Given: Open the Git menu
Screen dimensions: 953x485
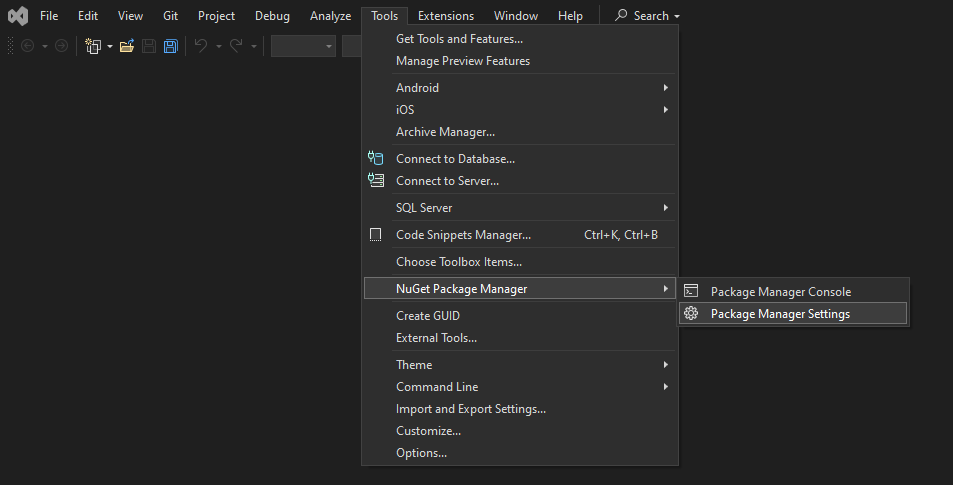Looking at the screenshot, I should pos(171,16).
